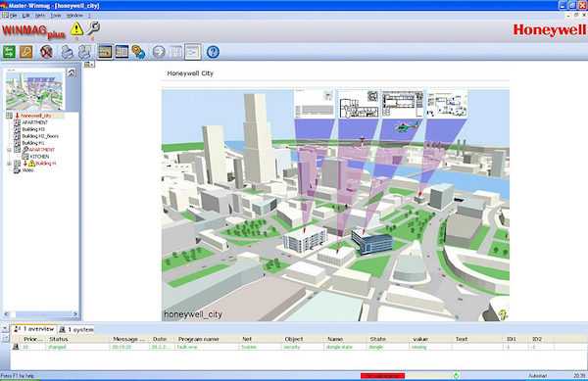Select KITCHEN in the tree

pos(39,157)
